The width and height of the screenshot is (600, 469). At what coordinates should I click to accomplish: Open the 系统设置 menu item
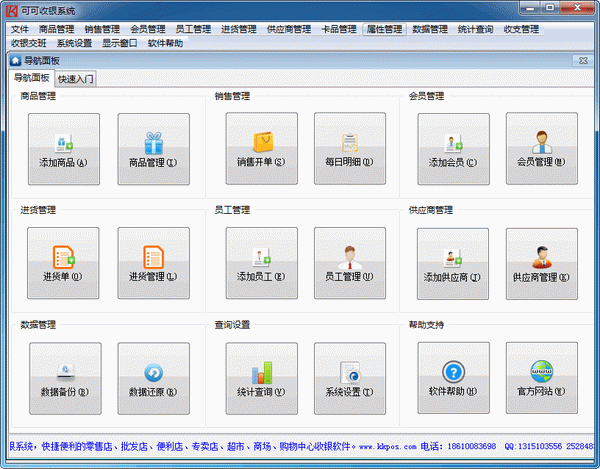tap(74, 44)
